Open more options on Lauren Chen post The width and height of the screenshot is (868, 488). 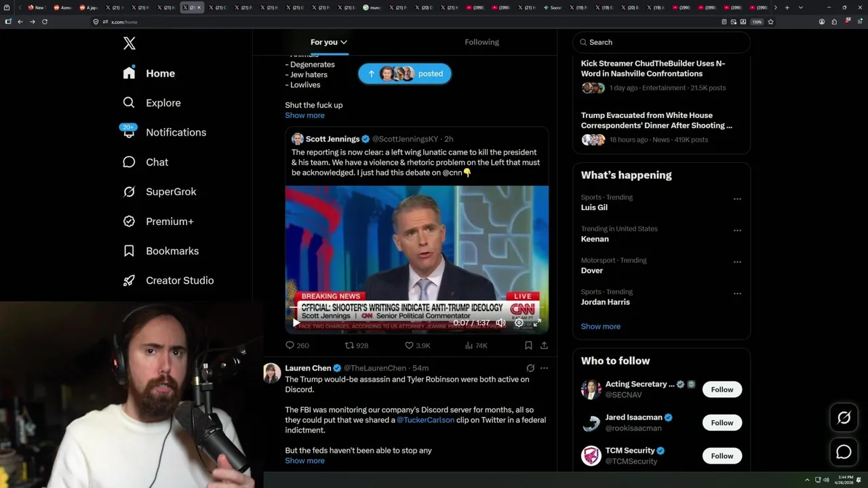click(x=544, y=368)
